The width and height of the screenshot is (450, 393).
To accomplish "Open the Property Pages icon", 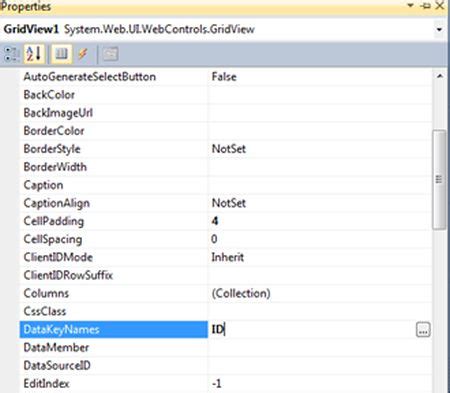I will [x=110, y=54].
